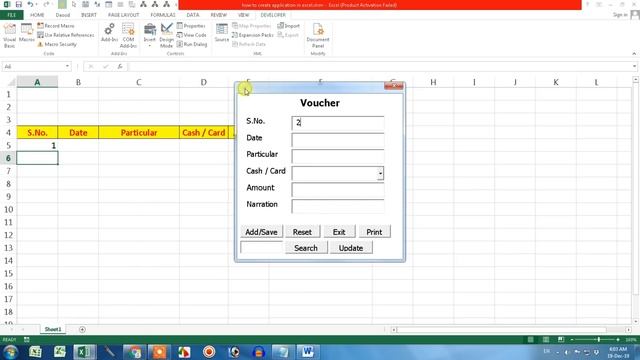The height and width of the screenshot is (360, 640).
Task: Click the Print button
Action: tap(374, 232)
